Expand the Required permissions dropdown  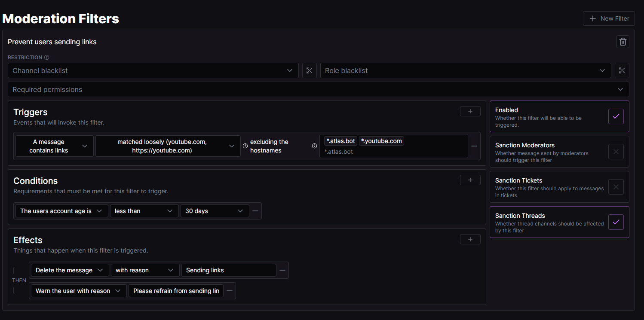[318, 89]
